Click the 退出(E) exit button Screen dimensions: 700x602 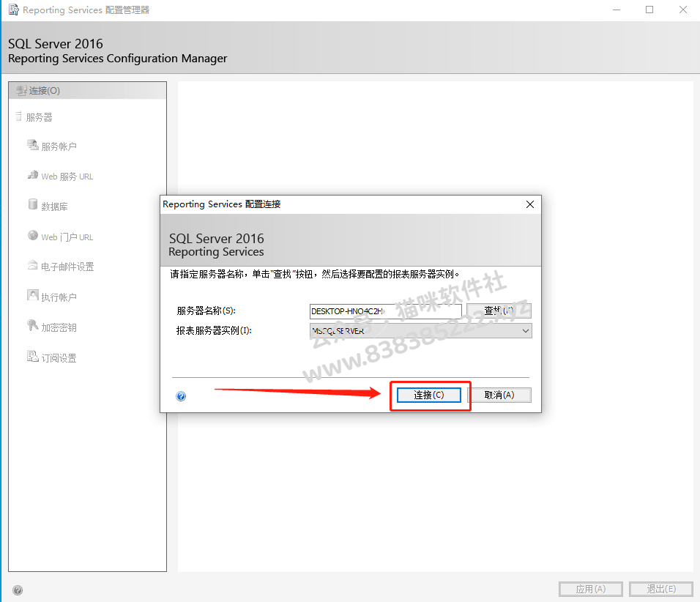661,589
